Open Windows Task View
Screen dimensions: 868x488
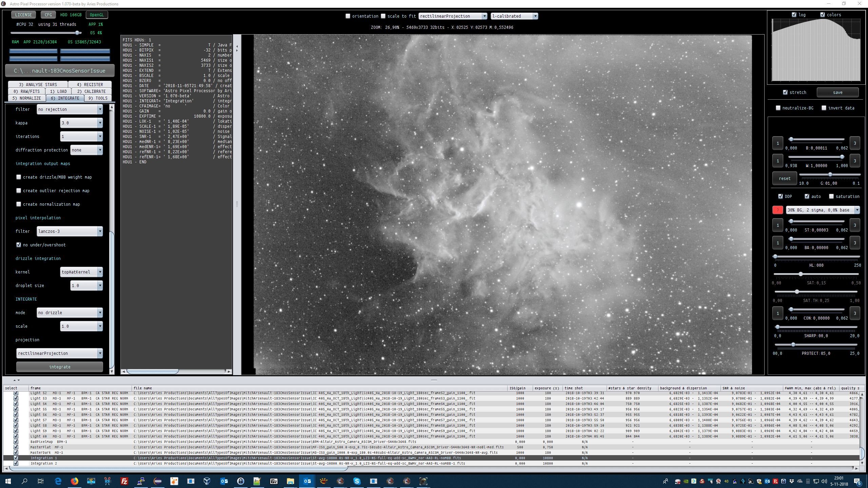(40, 481)
